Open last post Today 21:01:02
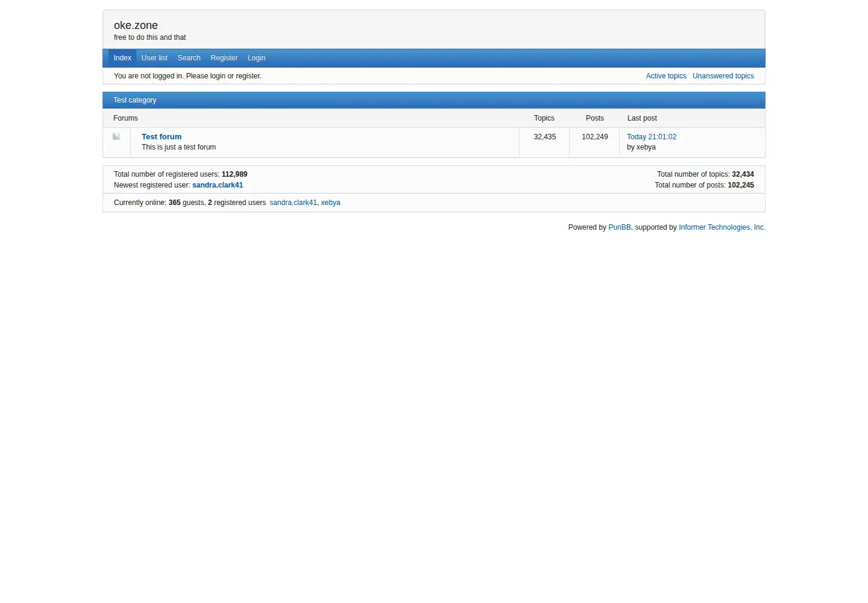Image resolution: width=868 pixels, height=603 pixels. coord(652,137)
